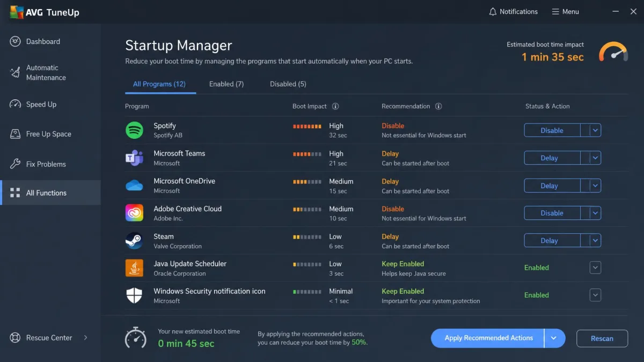Click the Speed Up gauge icon
This screenshot has width=644, height=362.
tap(15, 104)
